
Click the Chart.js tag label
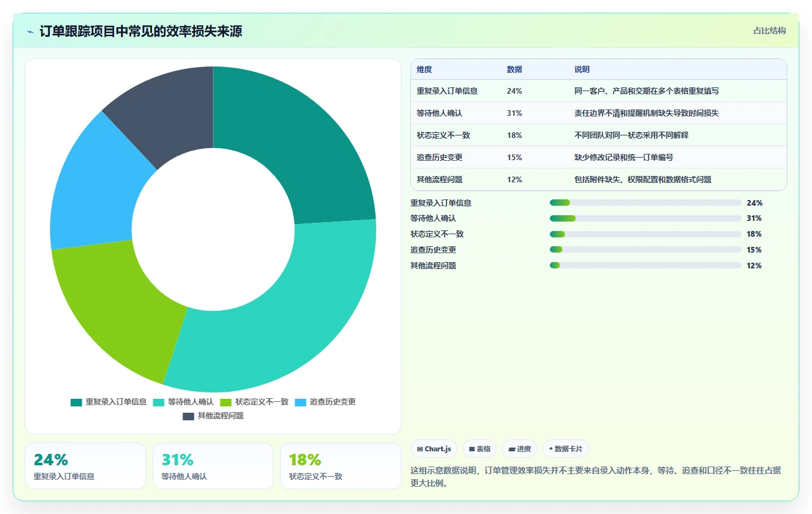pos(438,449)
